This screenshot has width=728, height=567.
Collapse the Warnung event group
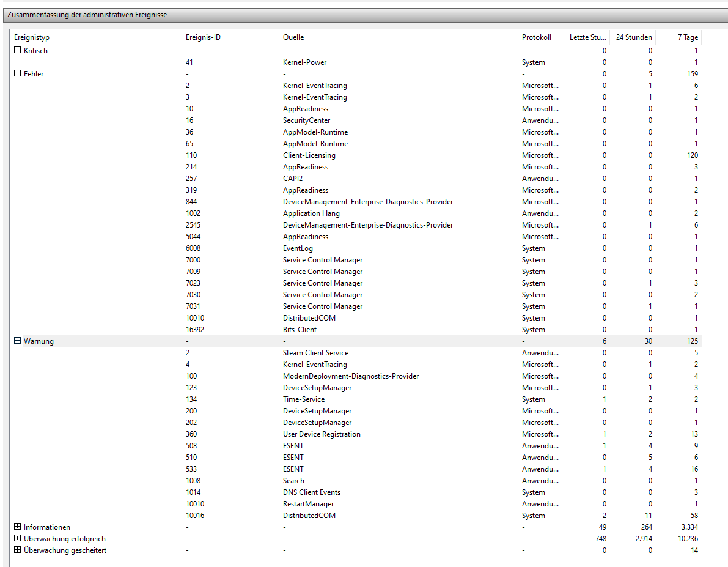click(x=17, y=341)
